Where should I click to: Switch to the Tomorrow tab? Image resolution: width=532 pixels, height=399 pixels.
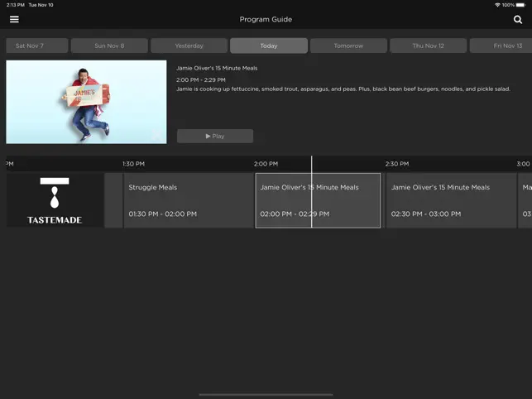348,46
